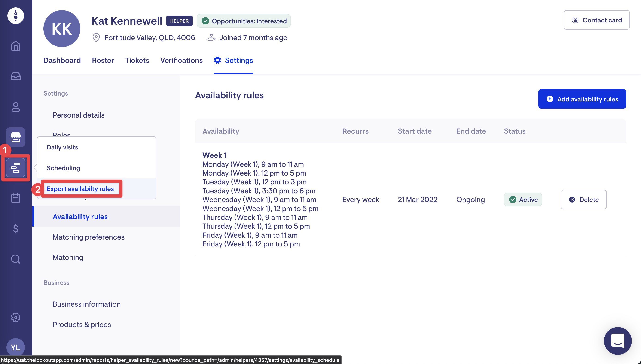The width and height of the screenshot is (641, 364).
Task: Click the home icon in the sidebar
Action: (15, 46)
